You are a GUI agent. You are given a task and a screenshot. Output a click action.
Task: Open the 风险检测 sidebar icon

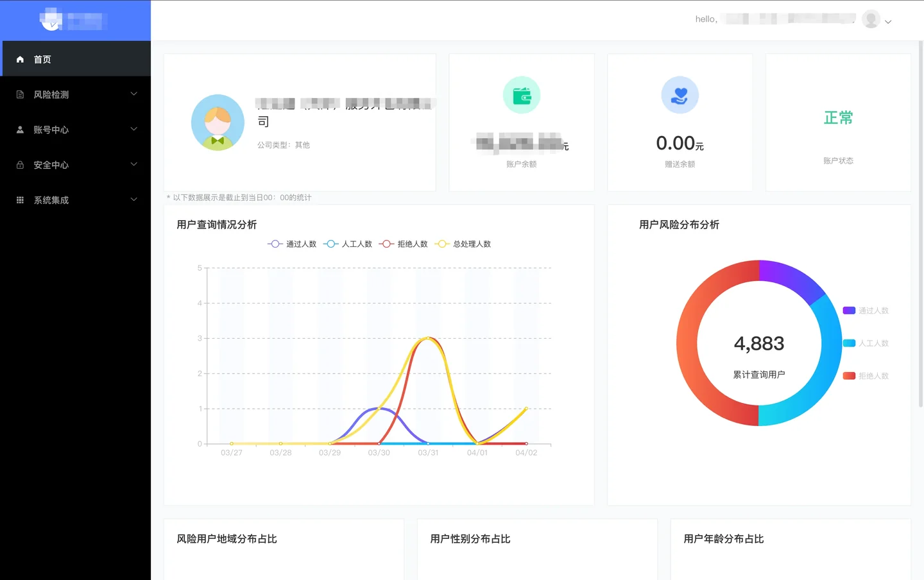tap(20, 94)
